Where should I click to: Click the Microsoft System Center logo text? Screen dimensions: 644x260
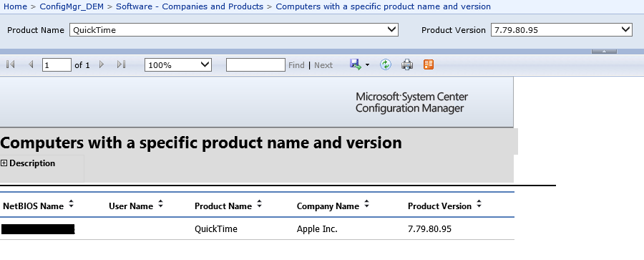(x=411, y=102)
